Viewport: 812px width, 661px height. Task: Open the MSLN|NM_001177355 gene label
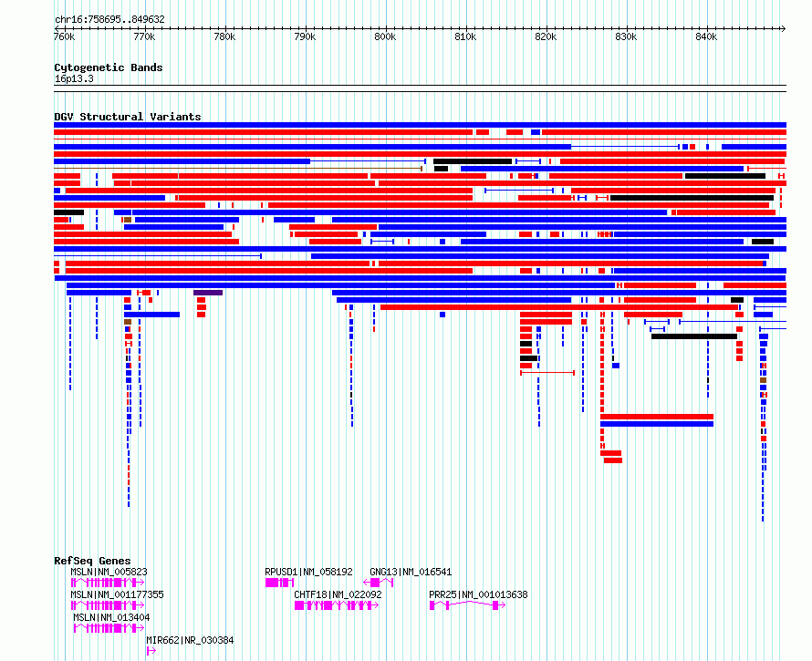click(117, 594)
